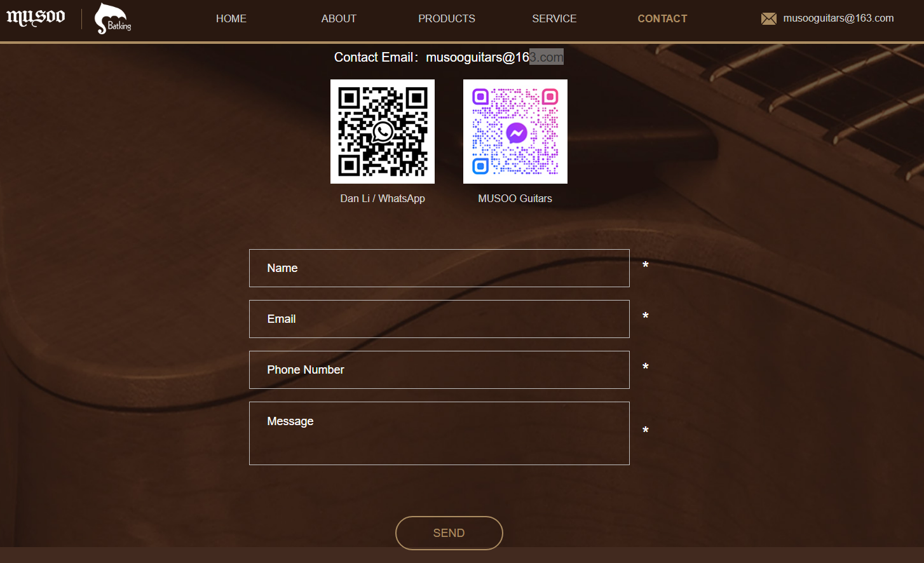924x563 pixels.
Task: Click the MUSOO Guitars caption
Action: pos(515,198)
